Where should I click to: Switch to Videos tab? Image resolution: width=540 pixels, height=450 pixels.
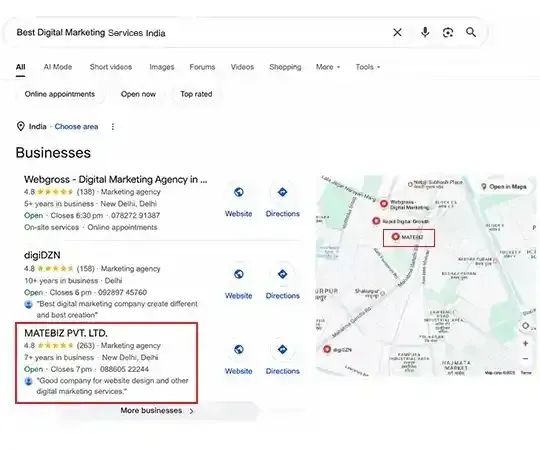(242, 67)
